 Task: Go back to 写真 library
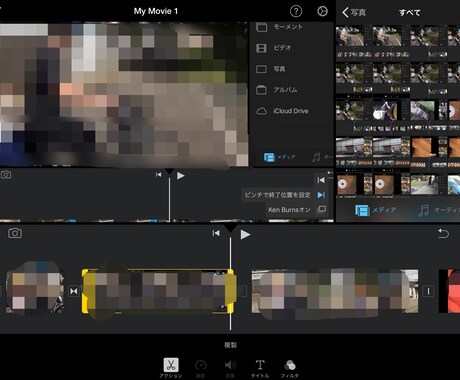[354, 13]
